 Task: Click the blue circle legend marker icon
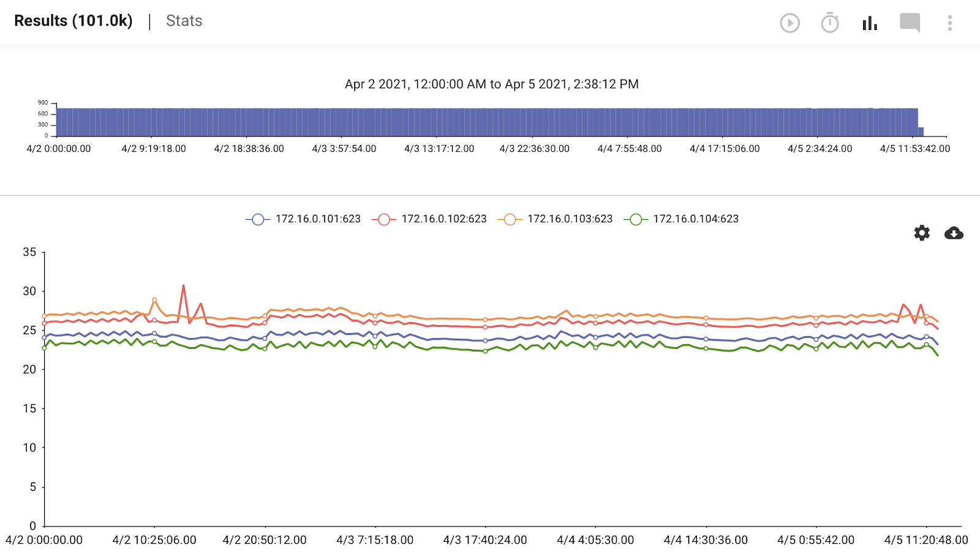258,219
